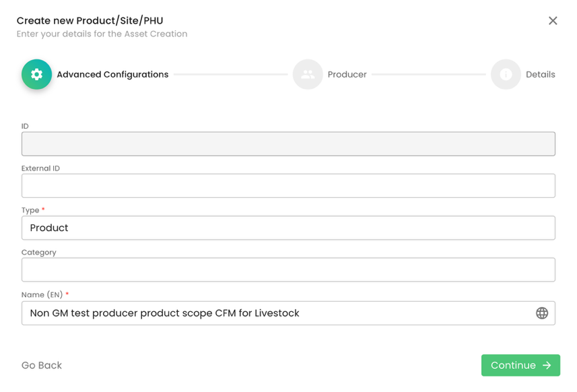Close the Create new Product/Site/PHU dialog
Viewport: 577px width, 392px height.
(x=553, y=21)
